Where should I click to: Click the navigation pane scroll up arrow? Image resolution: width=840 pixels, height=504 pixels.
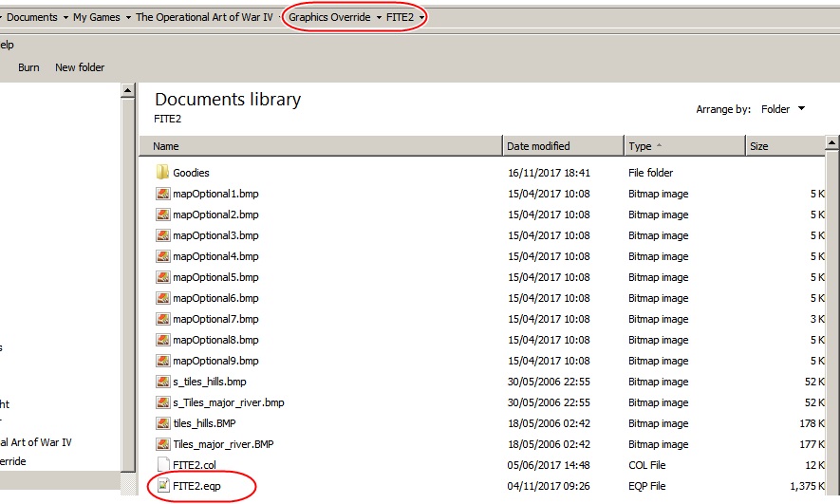pos(127,90)
